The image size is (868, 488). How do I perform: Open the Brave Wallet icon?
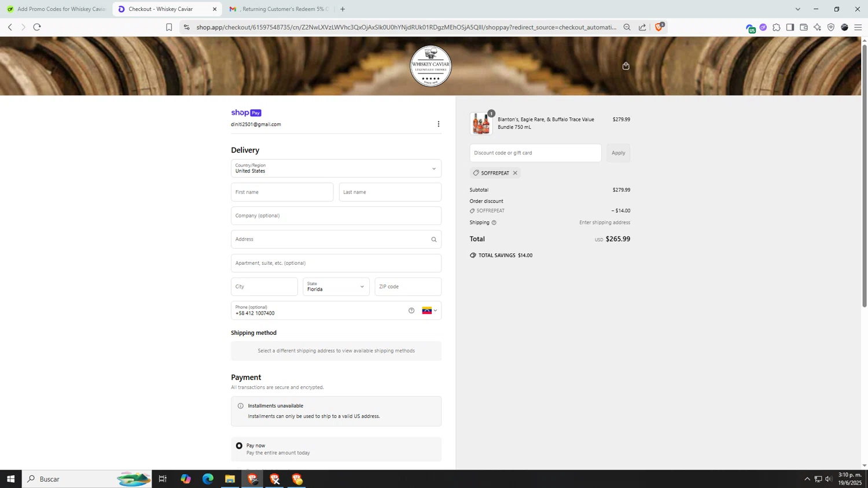point(804,27)
